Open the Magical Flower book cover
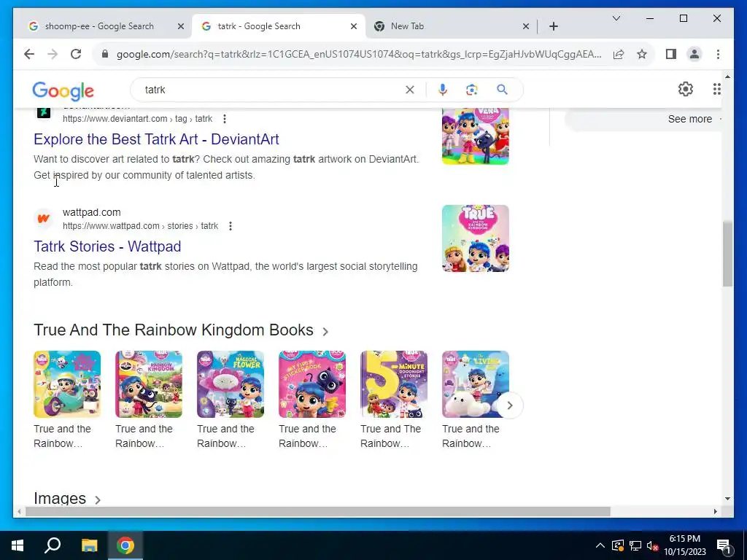This screenshot has width=747, height=560. click(x=230, y=384)
